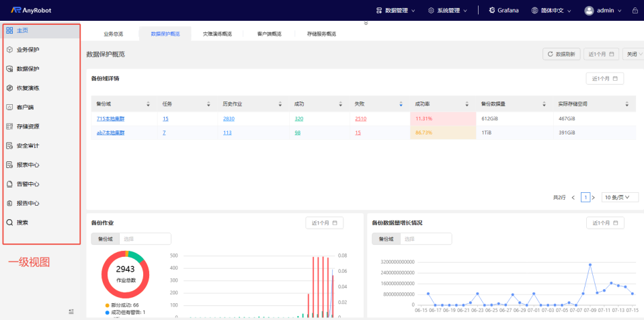The image size is (644, 320).
Task: Open the 715本地集群 backup domain link
Action: pos(110,119)
